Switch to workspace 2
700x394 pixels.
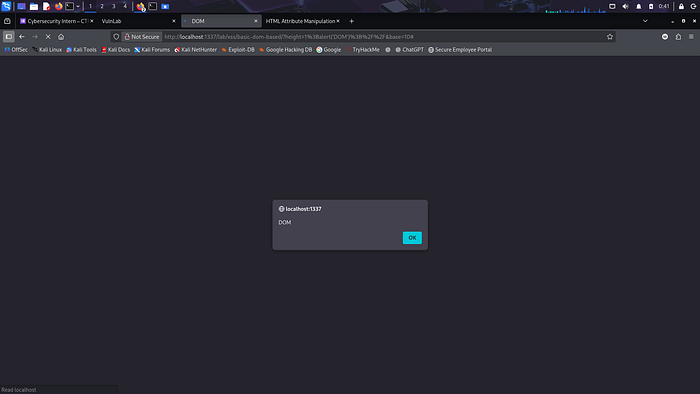(102, 6)
